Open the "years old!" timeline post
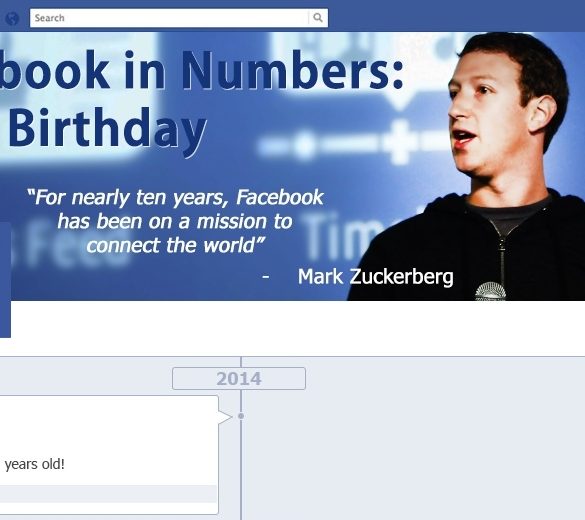 pyautogui.click(x=109, y=455)
